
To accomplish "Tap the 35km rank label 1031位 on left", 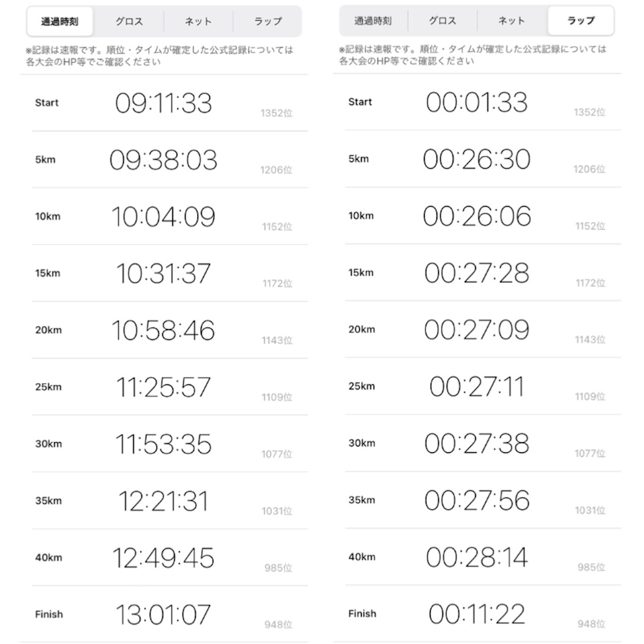I will [x=277, y=511].
